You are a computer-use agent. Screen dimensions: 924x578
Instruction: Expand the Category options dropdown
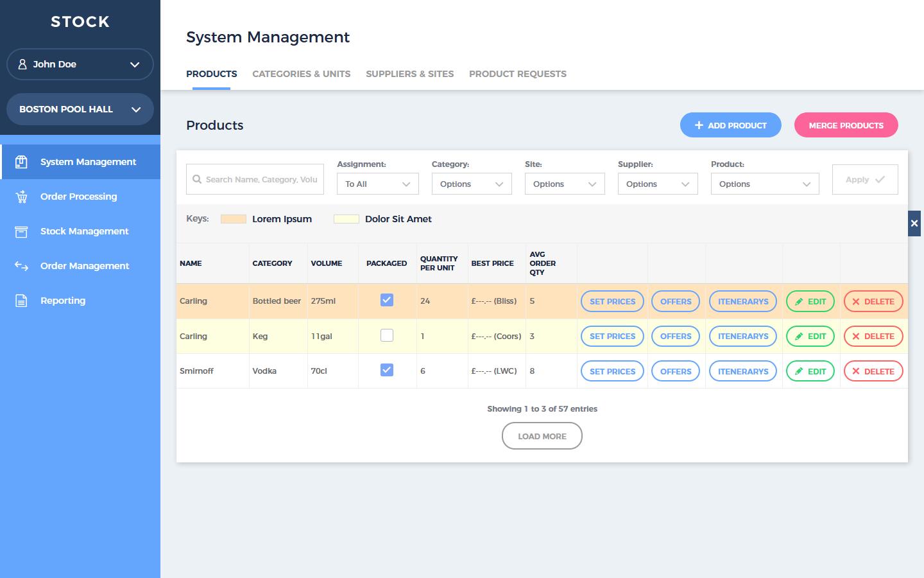[x=471, y=184]
